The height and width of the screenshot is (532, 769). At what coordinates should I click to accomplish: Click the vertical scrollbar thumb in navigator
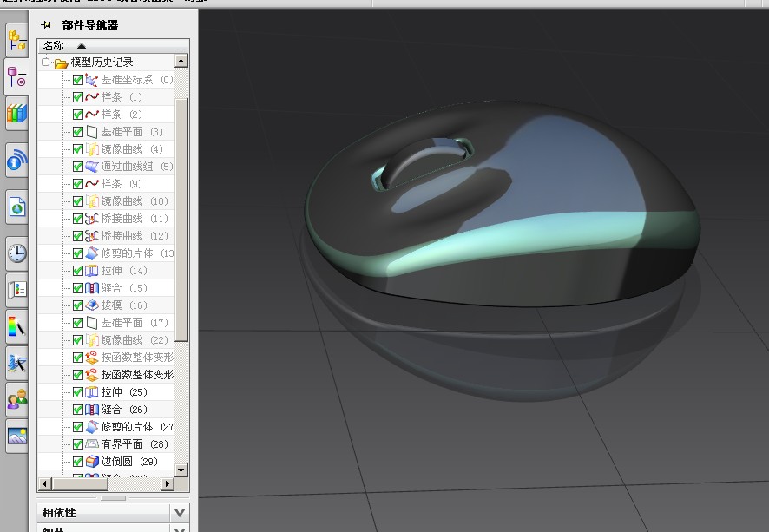click(181, 220)
